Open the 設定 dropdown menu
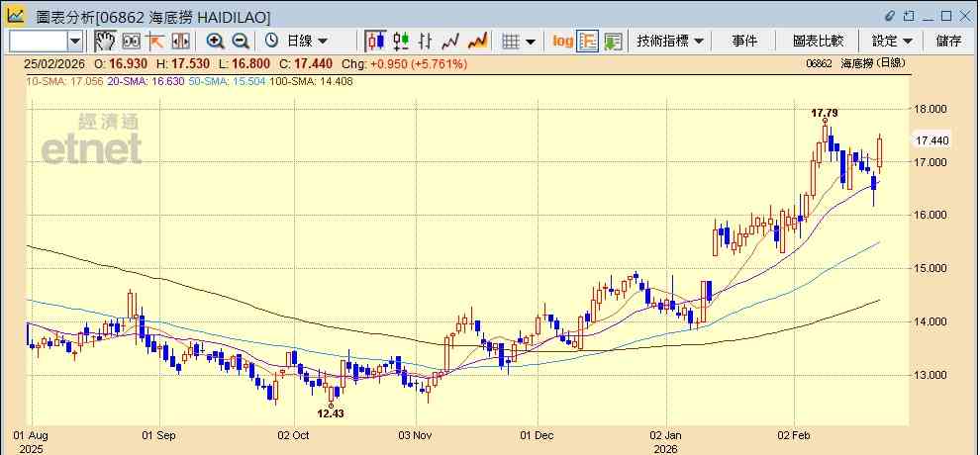The image size is (980, 455). [892, 42]
